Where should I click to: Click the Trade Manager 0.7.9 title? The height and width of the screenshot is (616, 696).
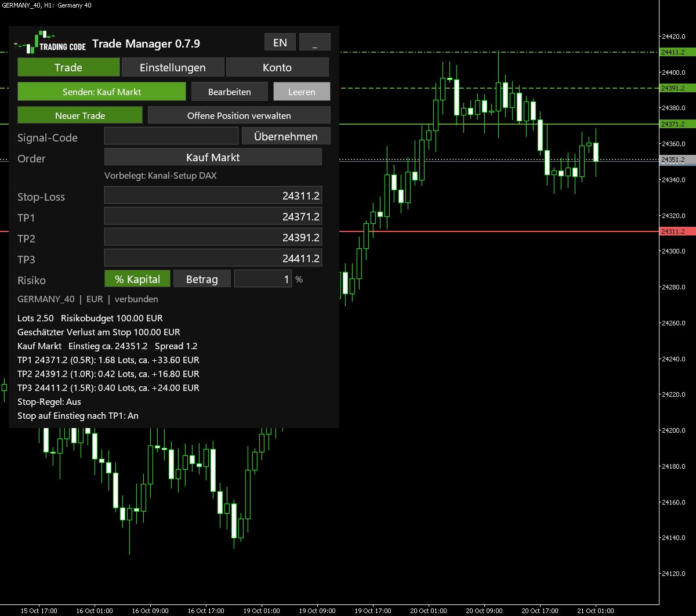[x=146, y=44]
